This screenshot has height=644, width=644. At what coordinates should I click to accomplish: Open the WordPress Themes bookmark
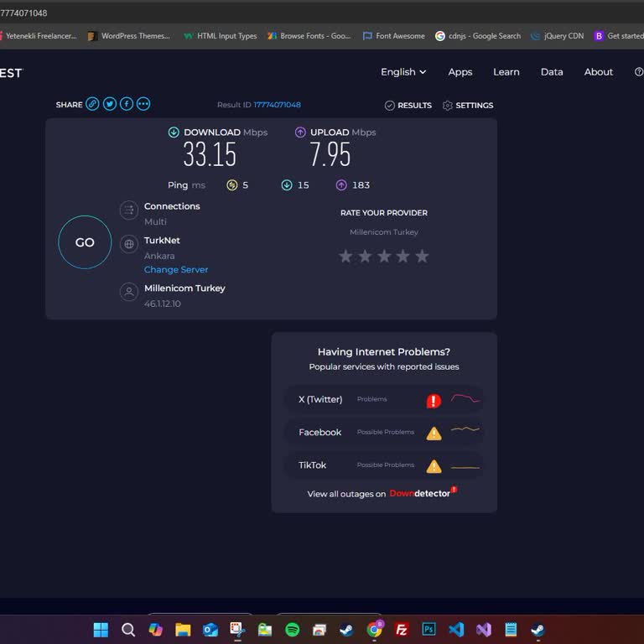coord(129,36)
